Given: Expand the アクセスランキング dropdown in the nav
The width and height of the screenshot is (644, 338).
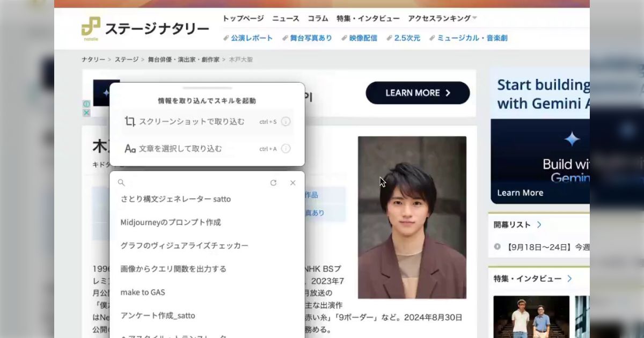Looking at the screenshot, I should pyautogui.click(x=474, y=18).
